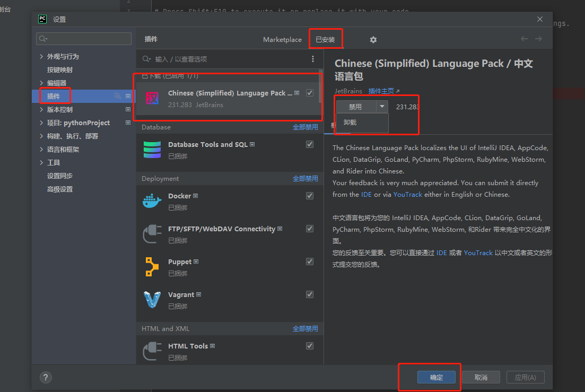Toggle the Vagrant plugin checkbox
585x392 pixels.
pyautogui.click(x=310, y=294)
